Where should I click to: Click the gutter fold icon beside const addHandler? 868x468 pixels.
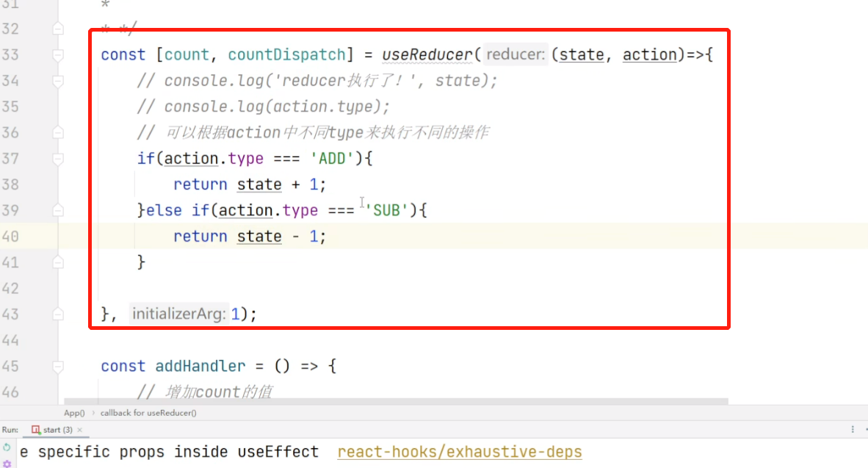click(x=59, y=366)
